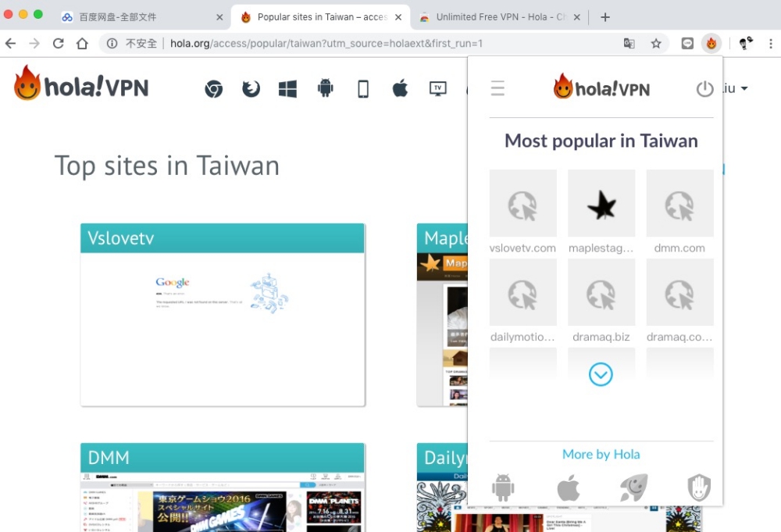Screen dimensions: 781x532
Task: Go forward in browser history
Action: (34, 43)
